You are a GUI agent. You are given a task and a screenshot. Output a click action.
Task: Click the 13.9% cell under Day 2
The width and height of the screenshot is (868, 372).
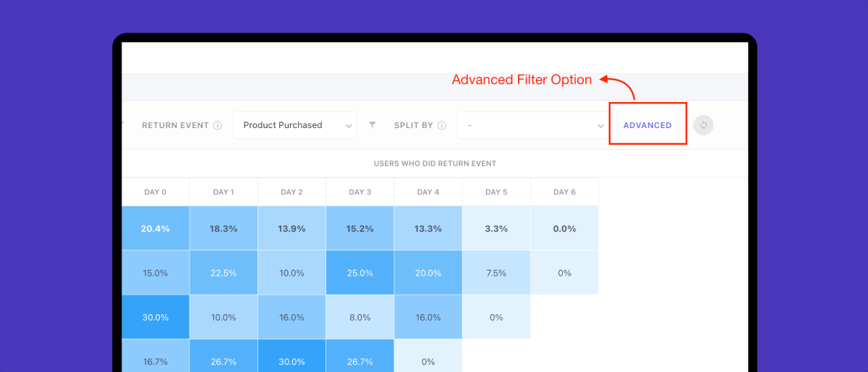point(292,228)
